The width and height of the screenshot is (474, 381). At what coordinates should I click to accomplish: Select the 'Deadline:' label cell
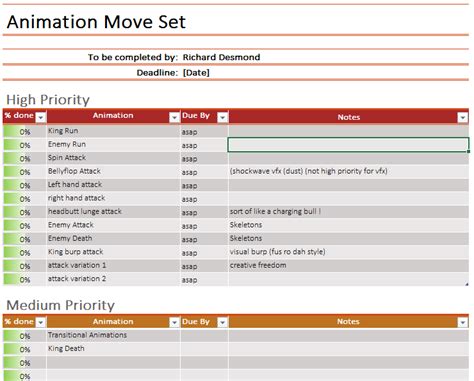[x=157, y=73]
